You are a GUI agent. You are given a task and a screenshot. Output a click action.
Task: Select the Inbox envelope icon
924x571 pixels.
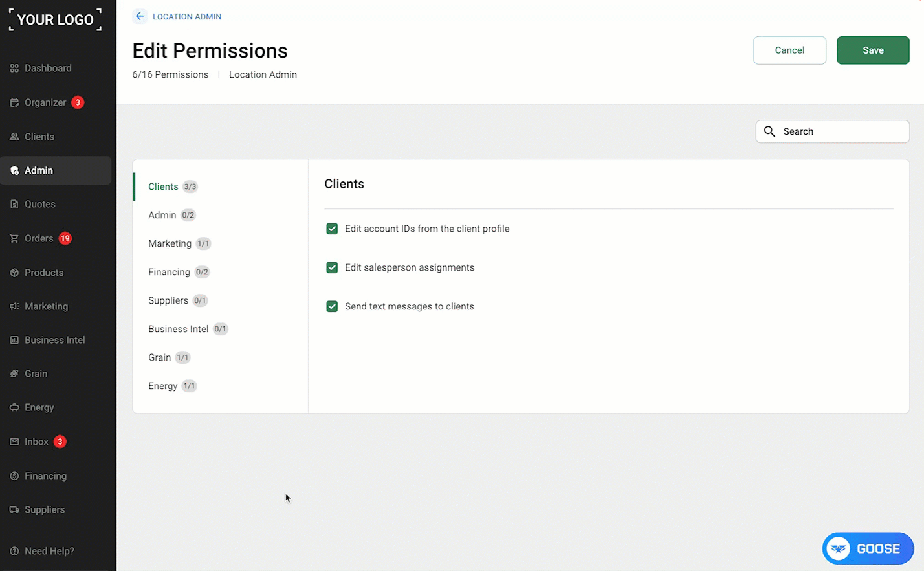coord(14,442)
